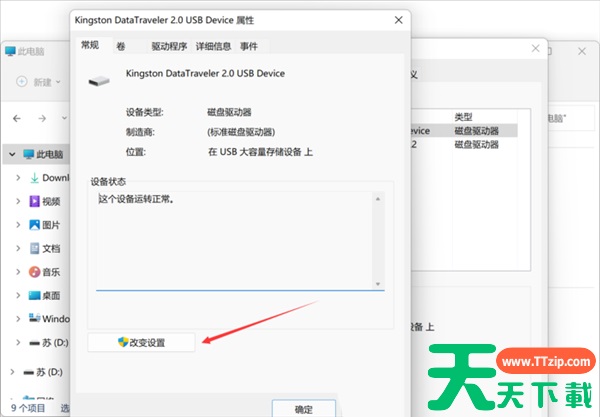Close the background drive properties dialog
The height and width of the screenshot is (417, 600).
click(536, 48)
